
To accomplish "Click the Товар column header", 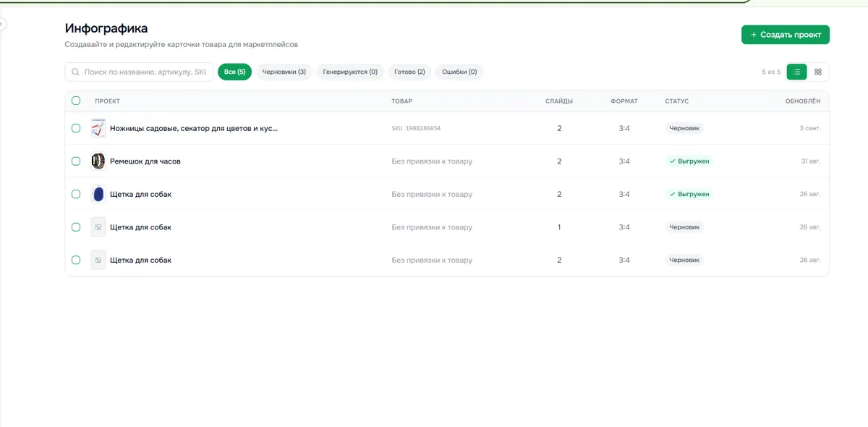I will pyautogui.click(x=402, y=101).
